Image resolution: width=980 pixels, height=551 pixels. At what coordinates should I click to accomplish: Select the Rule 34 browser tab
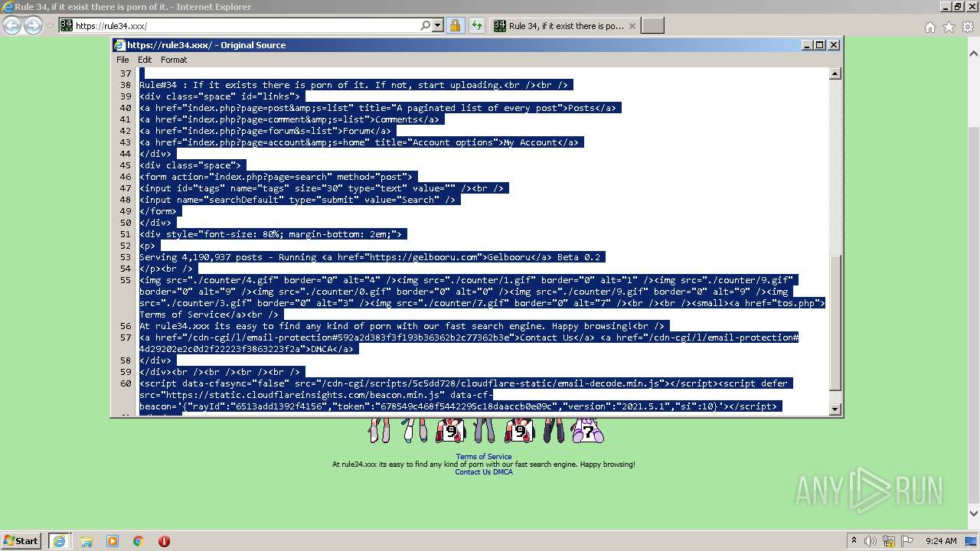pos(563,26)
